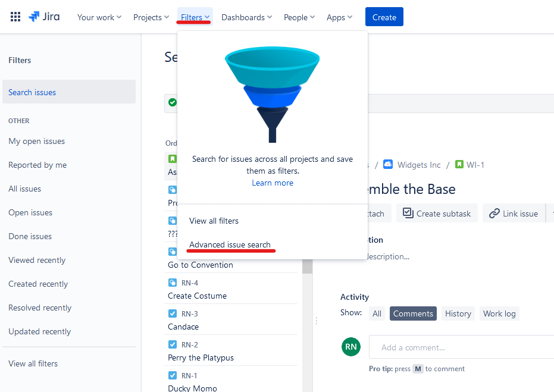
Task: Click the issue list scrollbar thumb
Action: (308, 266)
